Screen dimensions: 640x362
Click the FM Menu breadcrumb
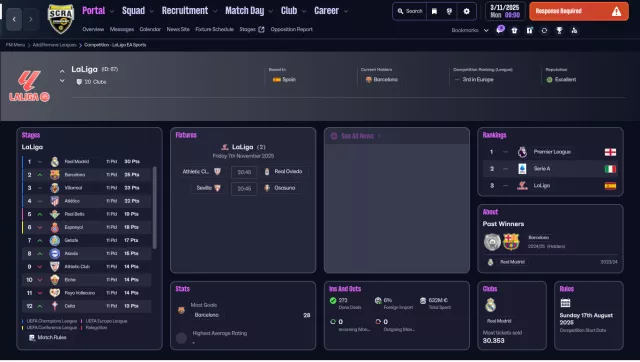(15, 45)
